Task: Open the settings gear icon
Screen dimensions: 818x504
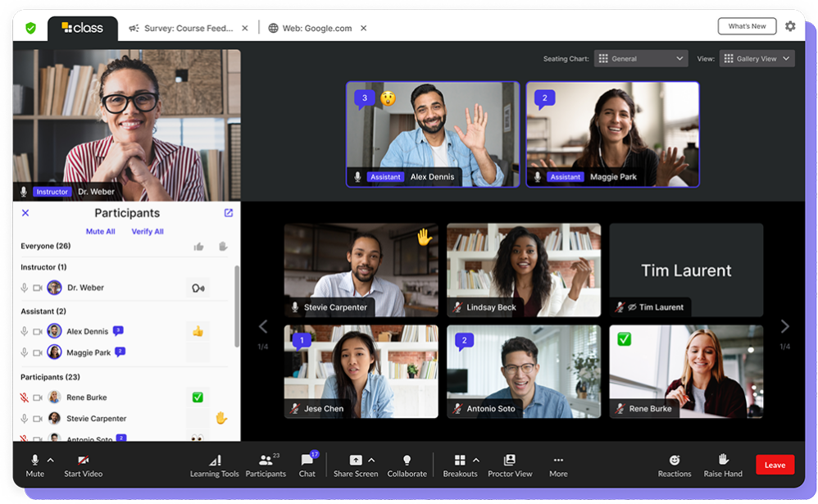Action: coord(790,26)
